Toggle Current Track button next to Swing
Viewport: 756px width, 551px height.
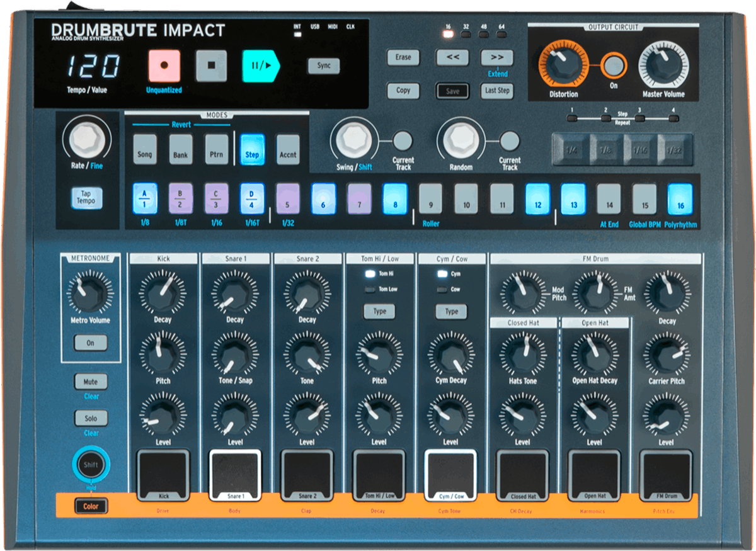point(403,141)
